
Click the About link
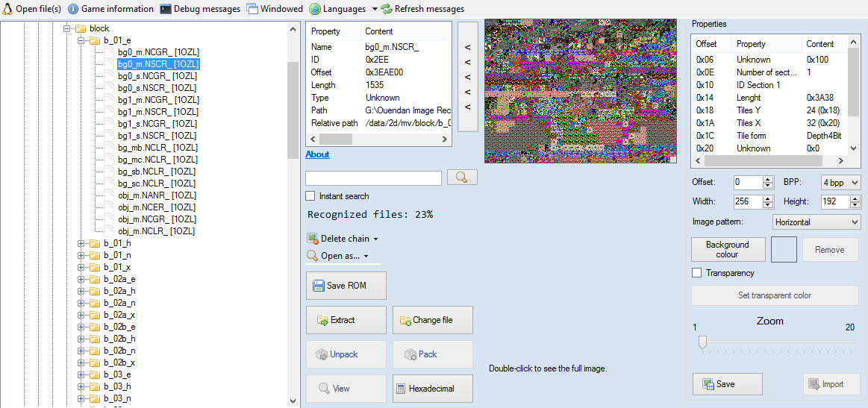[317, 154]
